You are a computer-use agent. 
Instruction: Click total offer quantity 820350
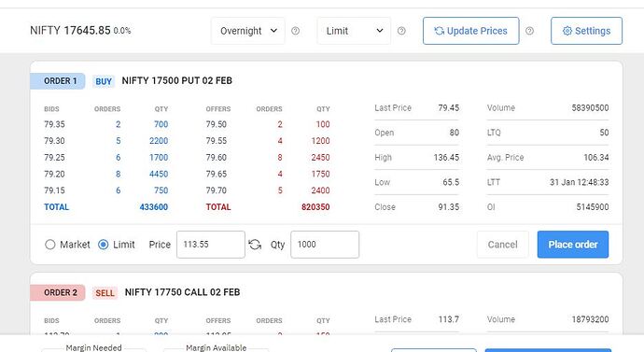(315, 207)
